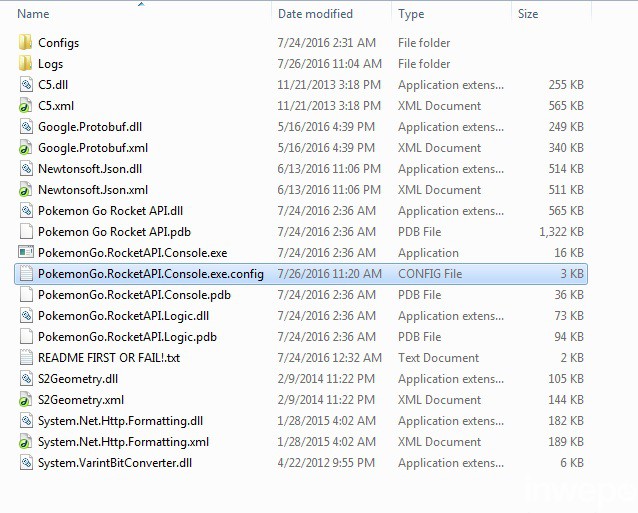This screenshot has width=638, height=513.
Task: Select Pokemon Go Rocket API.dll file name
Action: tap(110, 211)
